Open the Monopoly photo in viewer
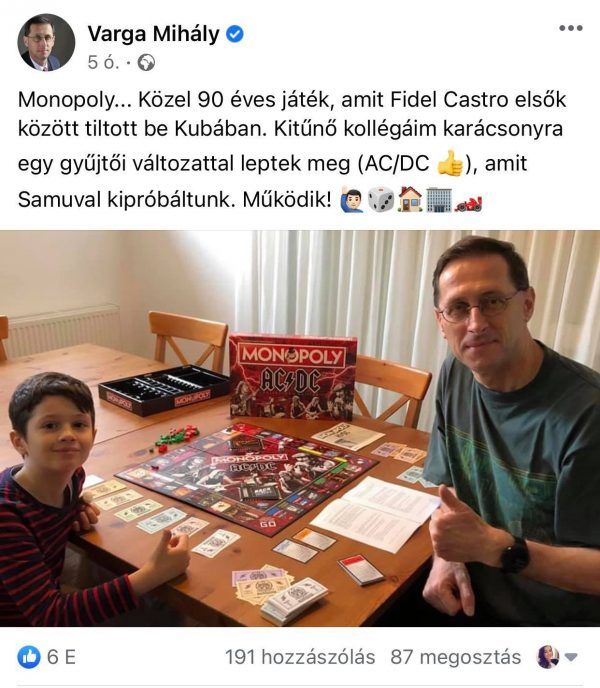Screen dimensions: 600x688 300,428
